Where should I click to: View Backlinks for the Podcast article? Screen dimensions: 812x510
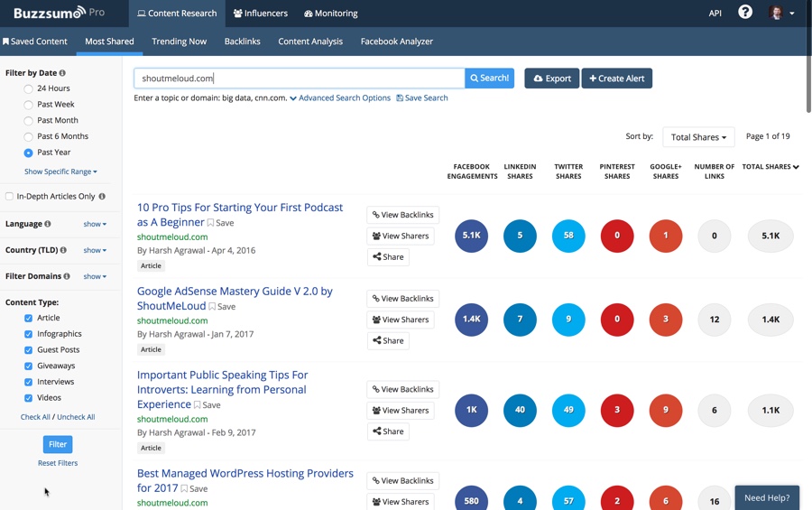point(403,215)
